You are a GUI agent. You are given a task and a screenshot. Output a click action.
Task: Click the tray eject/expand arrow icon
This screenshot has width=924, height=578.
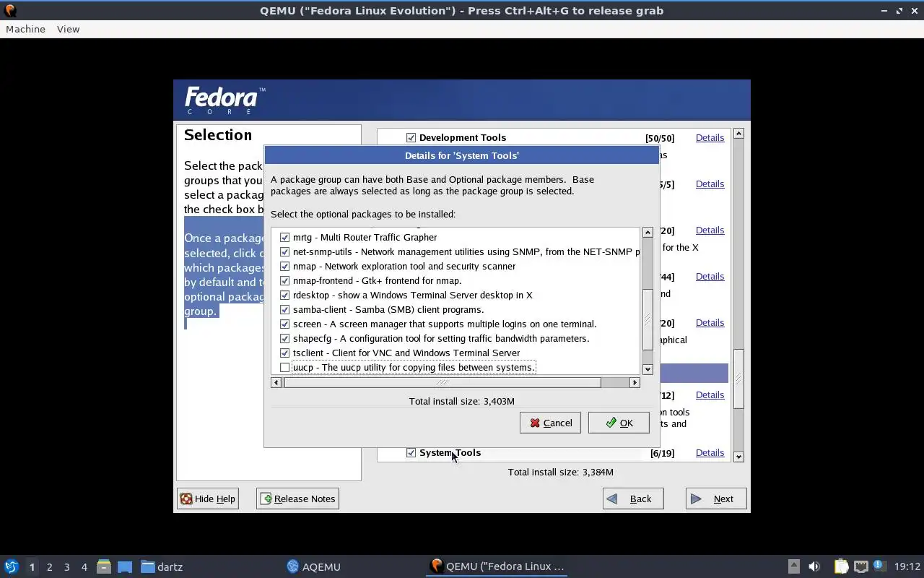[x=793, y=566]
